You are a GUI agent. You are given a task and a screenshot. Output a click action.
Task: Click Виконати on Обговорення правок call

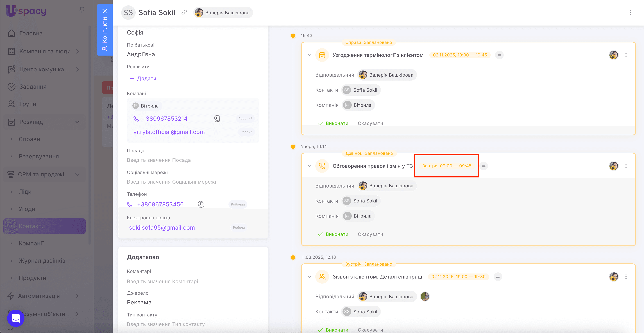click(x=333, y=234)
